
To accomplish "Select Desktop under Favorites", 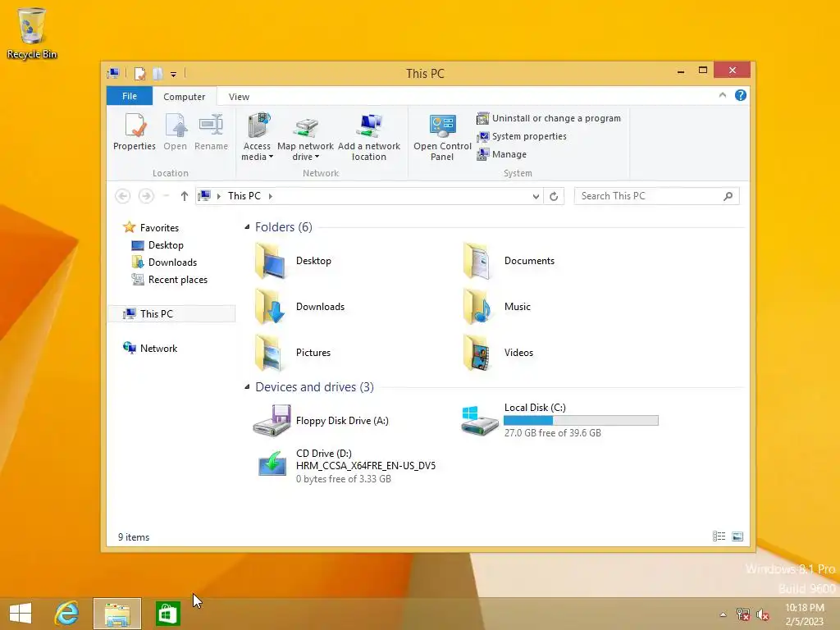I will pos(157,244).
